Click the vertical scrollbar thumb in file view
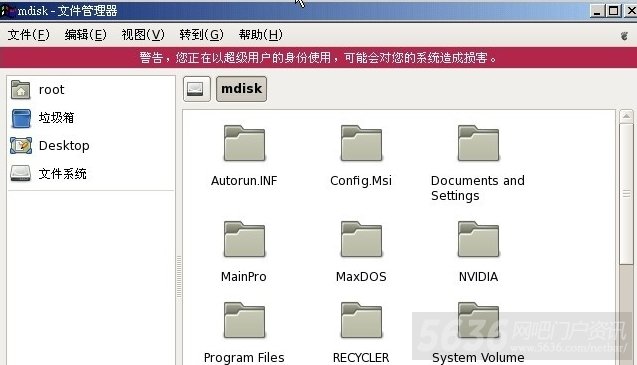637x365 pixels. (x=626, y=194)
